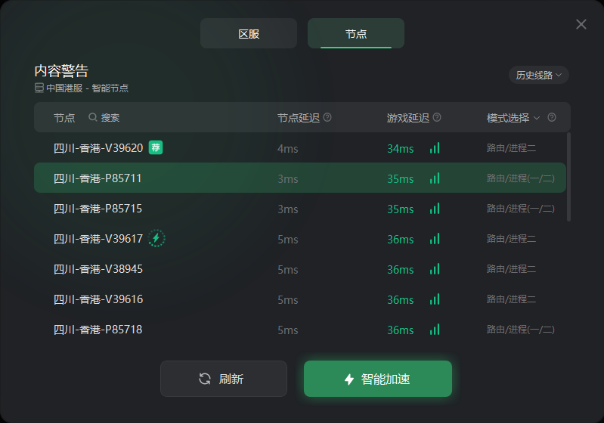Click the 刷新 button
This screenshot has width=604, height=423.
[223, 379]
